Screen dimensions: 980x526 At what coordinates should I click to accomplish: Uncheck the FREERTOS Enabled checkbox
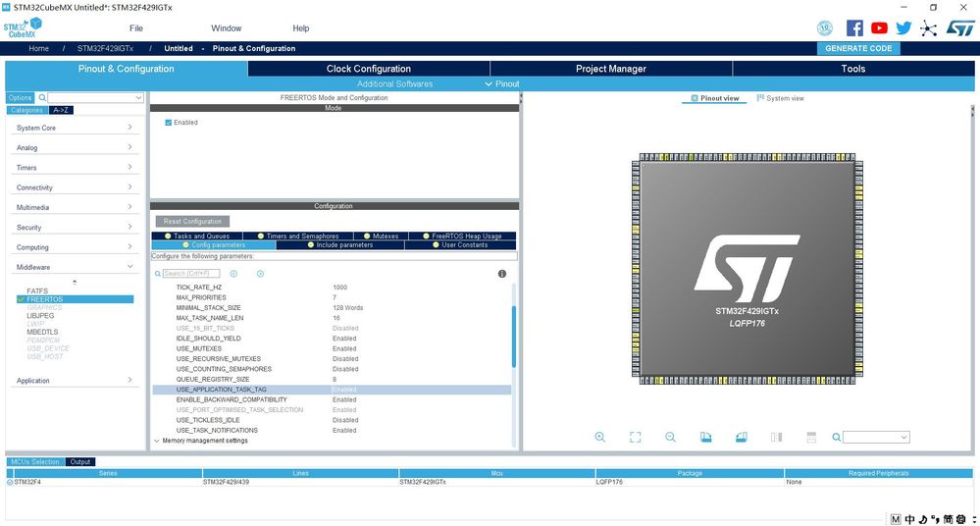168,123
